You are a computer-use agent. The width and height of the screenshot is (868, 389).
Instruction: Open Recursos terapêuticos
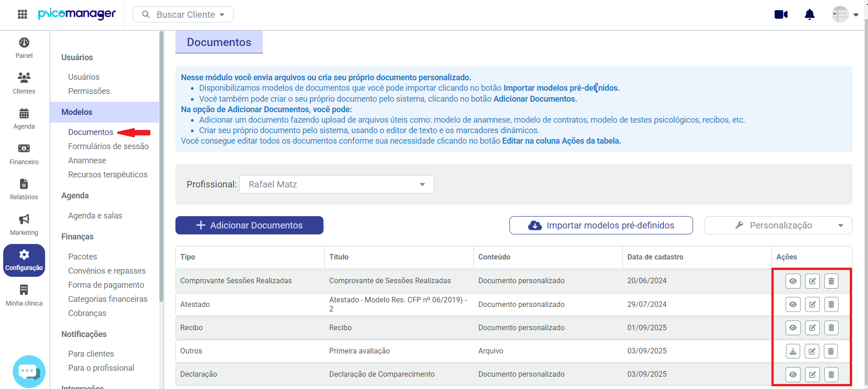[108, 175]
